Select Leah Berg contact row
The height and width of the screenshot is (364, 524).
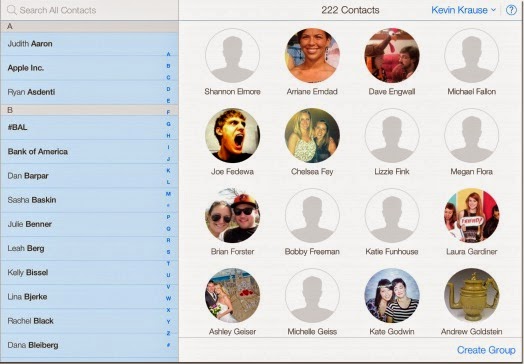coord(89,248)
